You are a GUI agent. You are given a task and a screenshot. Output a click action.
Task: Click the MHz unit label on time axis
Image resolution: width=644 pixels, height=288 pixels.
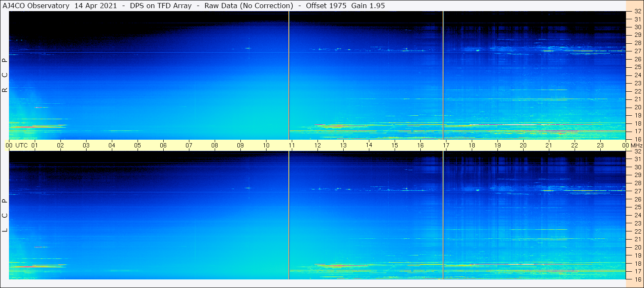click(637, 145)
